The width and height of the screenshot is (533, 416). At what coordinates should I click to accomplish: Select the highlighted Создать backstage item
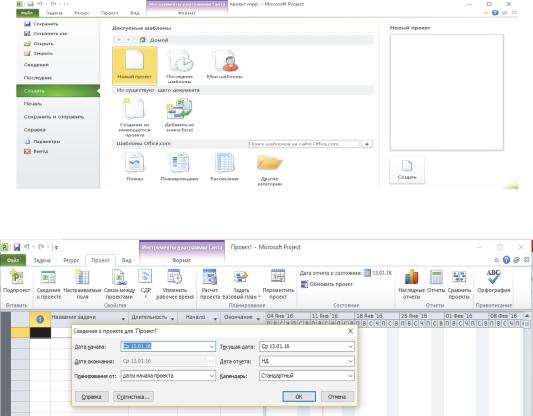[x=58, y=91]
